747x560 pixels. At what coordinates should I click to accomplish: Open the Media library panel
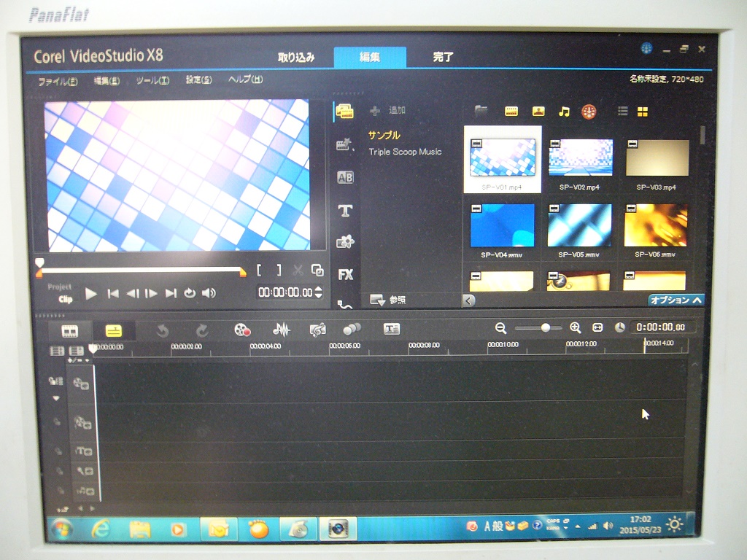[x=345, y=112]
